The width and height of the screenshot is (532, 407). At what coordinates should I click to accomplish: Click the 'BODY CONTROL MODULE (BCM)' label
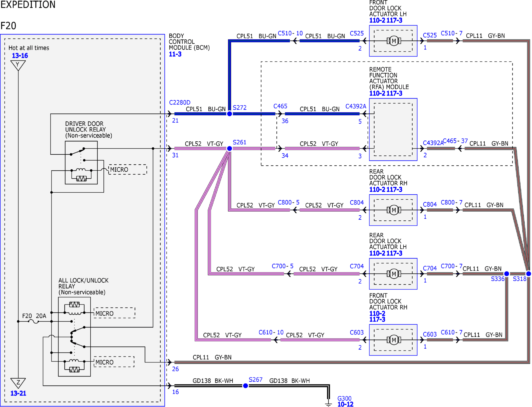click(x=189, y=42)
